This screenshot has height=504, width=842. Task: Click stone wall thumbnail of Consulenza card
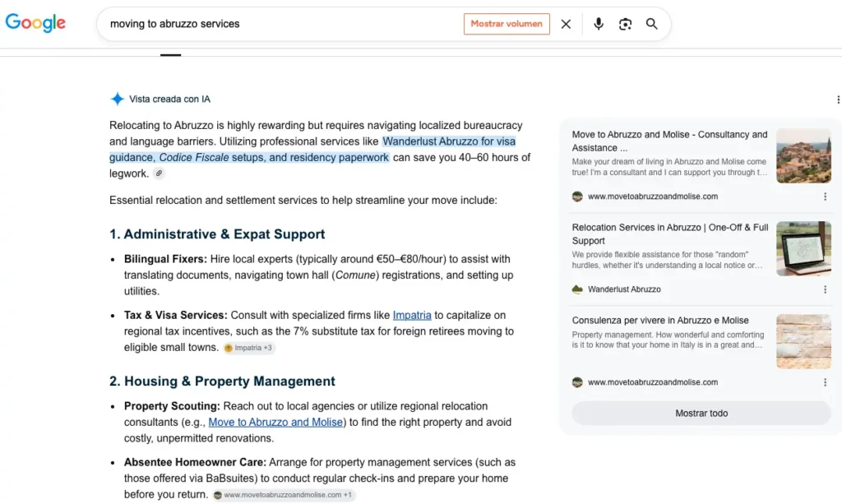(x=803, y=341)
